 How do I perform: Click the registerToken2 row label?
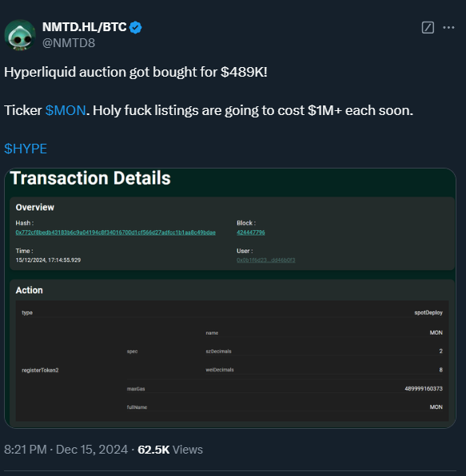[x=40, y=370]
